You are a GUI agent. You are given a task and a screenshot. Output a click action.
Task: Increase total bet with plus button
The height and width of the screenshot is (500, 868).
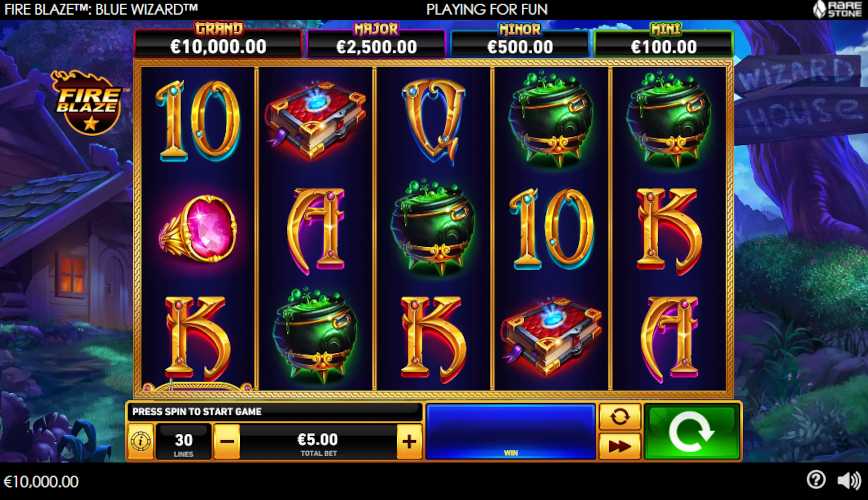[x=409, y=441]
